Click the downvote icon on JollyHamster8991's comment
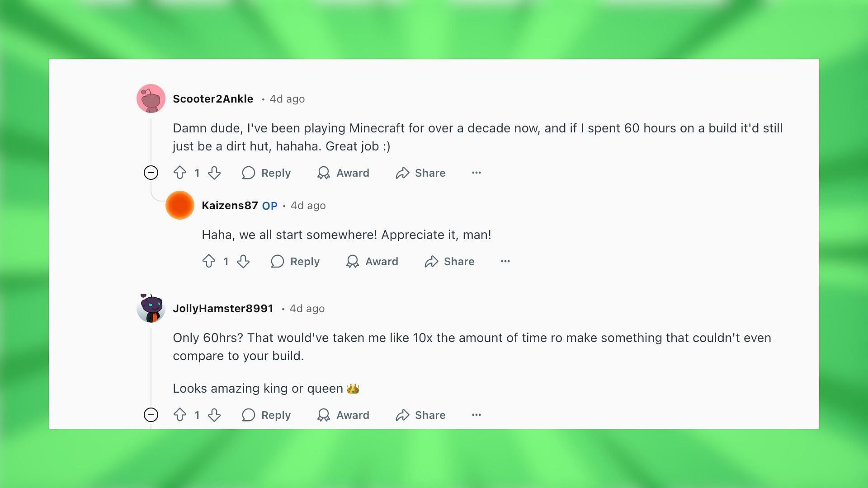 click(215, 415)
